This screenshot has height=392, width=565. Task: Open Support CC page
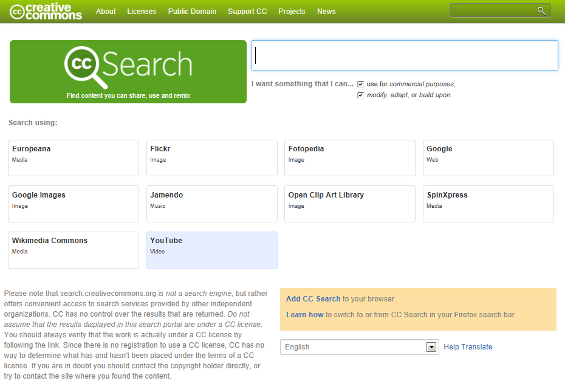pos(247,12)
